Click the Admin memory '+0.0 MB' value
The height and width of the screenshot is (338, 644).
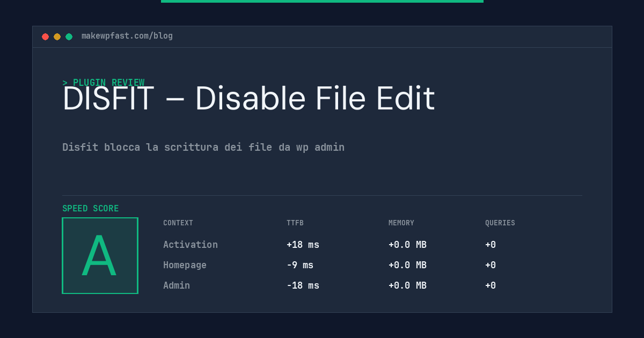407,285
